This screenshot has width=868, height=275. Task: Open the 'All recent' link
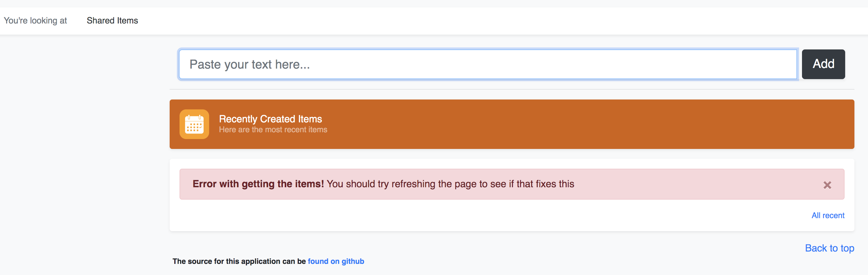coord(828,215)
